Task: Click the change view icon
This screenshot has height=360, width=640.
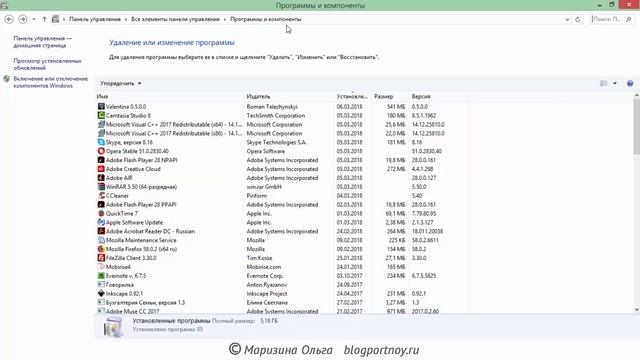Action: [604, 83]
